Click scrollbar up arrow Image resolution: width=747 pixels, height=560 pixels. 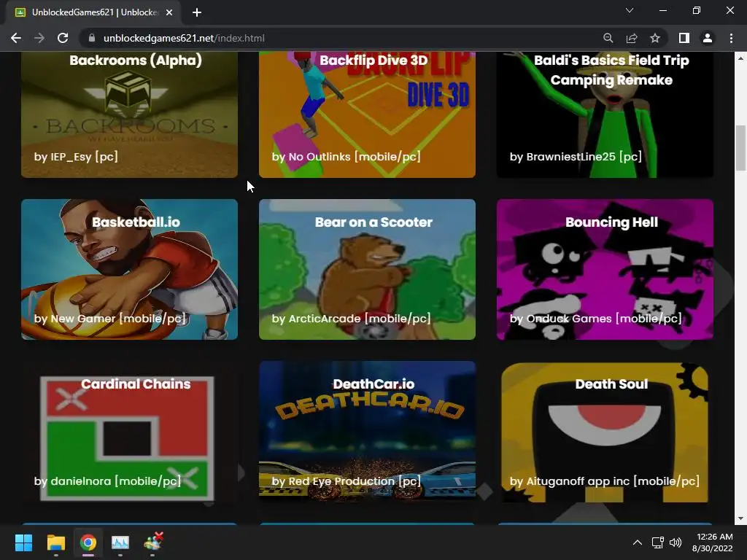(740, 58)
